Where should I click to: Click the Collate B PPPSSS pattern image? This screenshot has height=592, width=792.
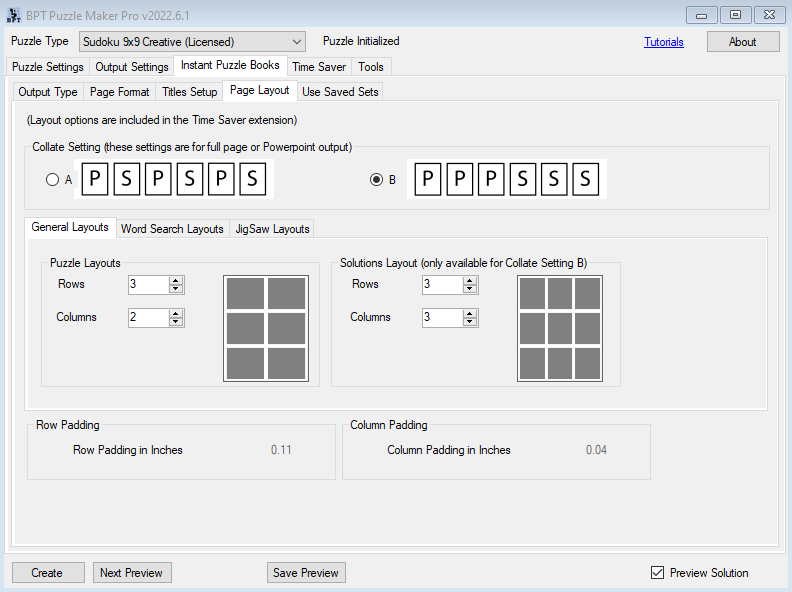507,179
